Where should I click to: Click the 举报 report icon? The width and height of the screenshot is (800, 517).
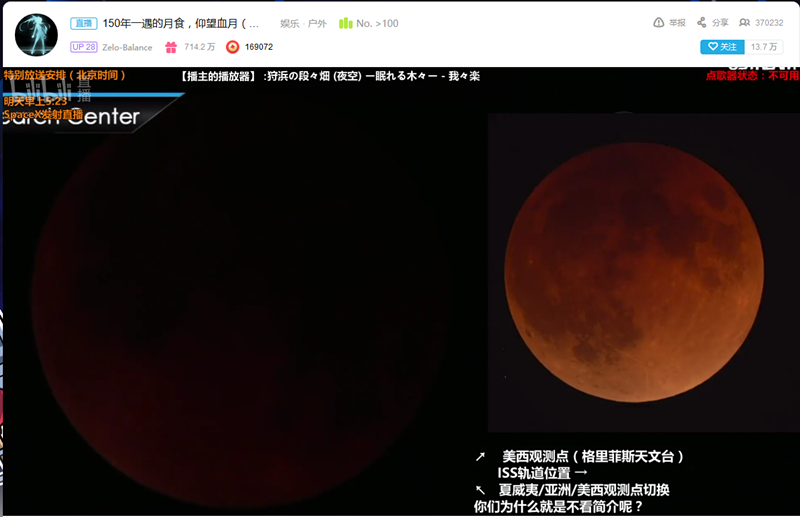(x=659, y=22)
